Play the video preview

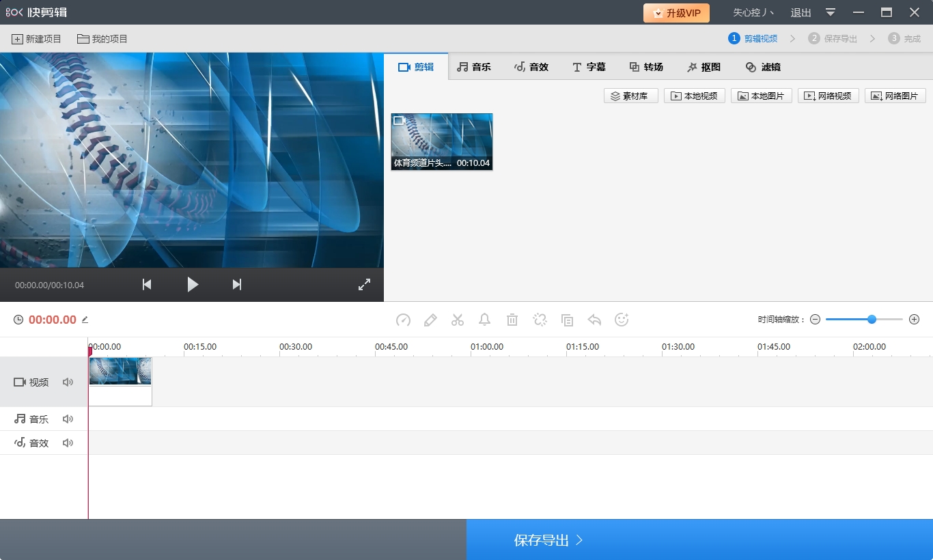click(x=193, y=285)
